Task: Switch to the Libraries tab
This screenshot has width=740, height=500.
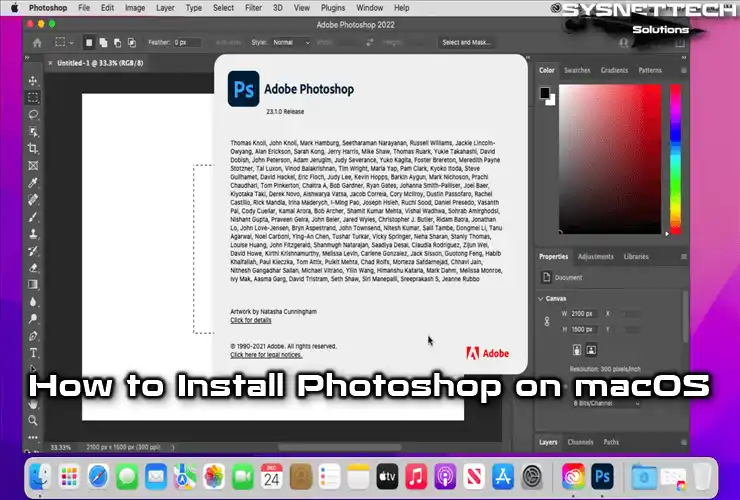Action: [x=636, y=257]
